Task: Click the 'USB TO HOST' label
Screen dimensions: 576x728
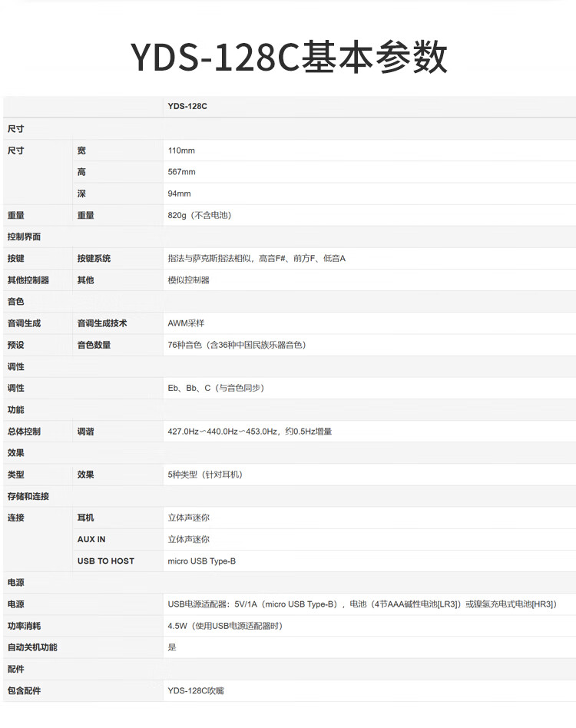Action: pos(106,561)
